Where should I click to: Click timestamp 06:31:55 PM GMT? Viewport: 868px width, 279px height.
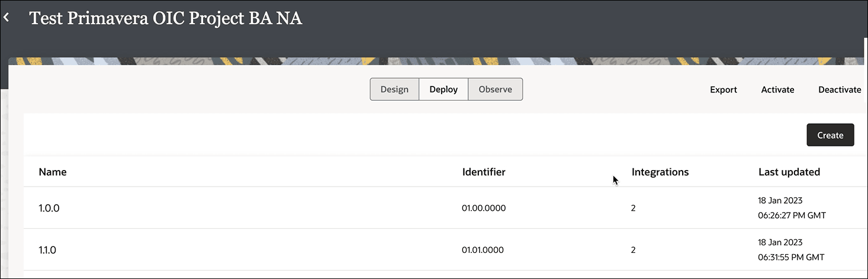[791, 257]
